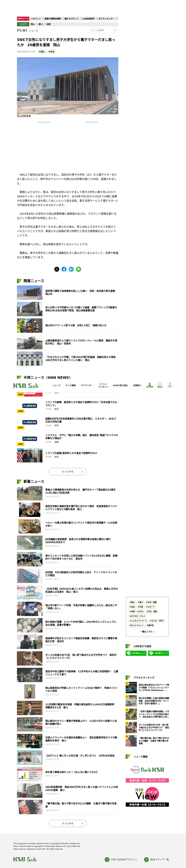Select the #こどもミライパーク sidebar tag
Viewport: 186px width, 868px height.
point(138,621)
